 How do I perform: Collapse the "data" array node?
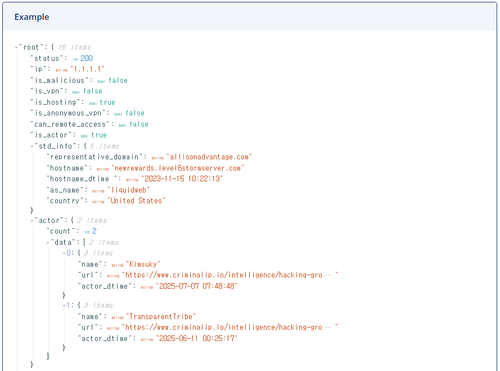point(48,242)
